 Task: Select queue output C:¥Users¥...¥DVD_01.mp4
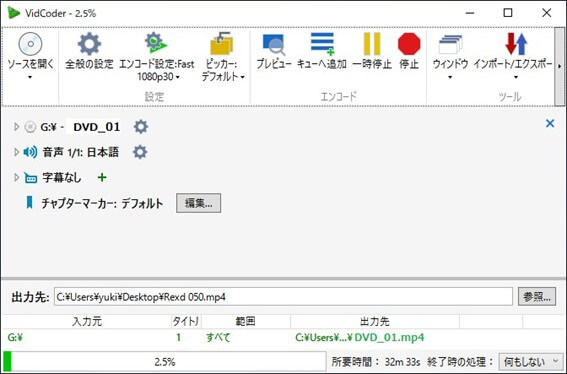[360, 337]
